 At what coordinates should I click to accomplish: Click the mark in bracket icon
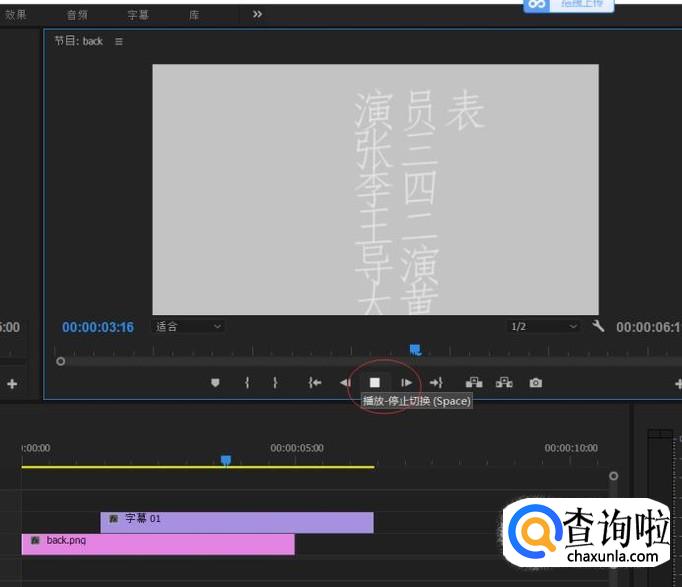coord(247,382)
